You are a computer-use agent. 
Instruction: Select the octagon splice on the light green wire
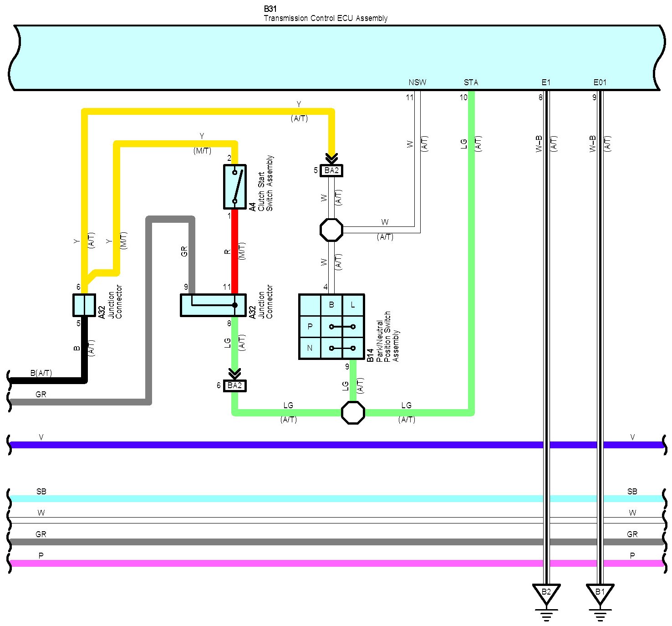[x=353, y=413]
